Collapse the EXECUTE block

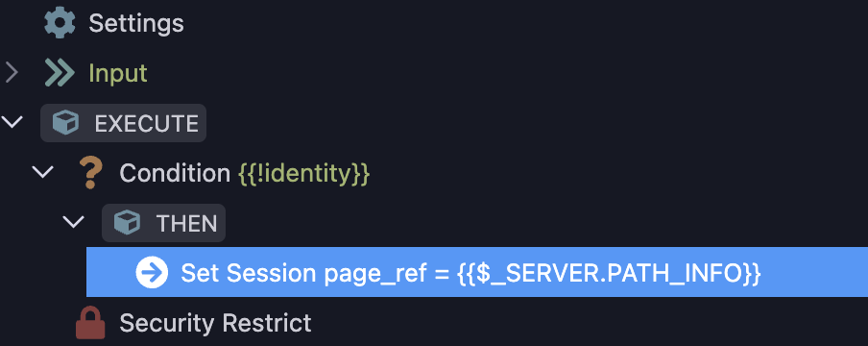[x=12, y=122]
